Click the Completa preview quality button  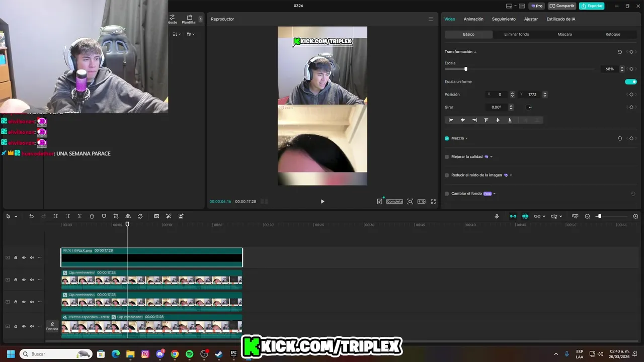coord(394,201)
